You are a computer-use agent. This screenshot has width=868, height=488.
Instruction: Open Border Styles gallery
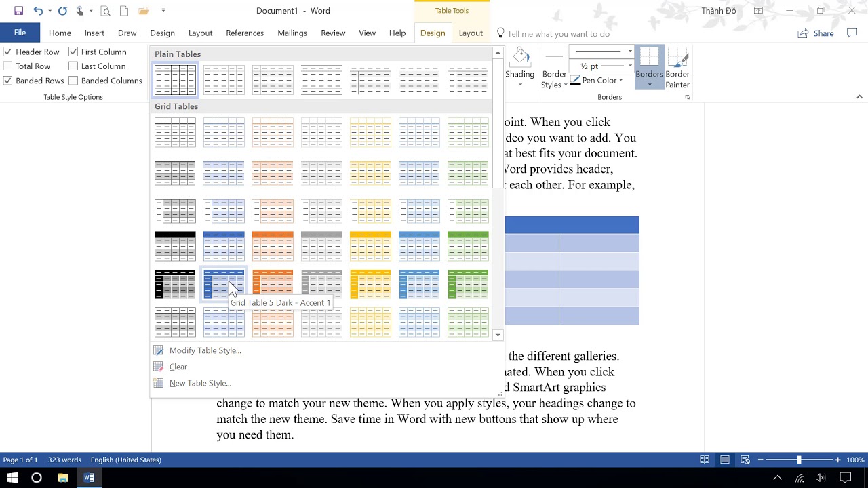pos(554,79)
